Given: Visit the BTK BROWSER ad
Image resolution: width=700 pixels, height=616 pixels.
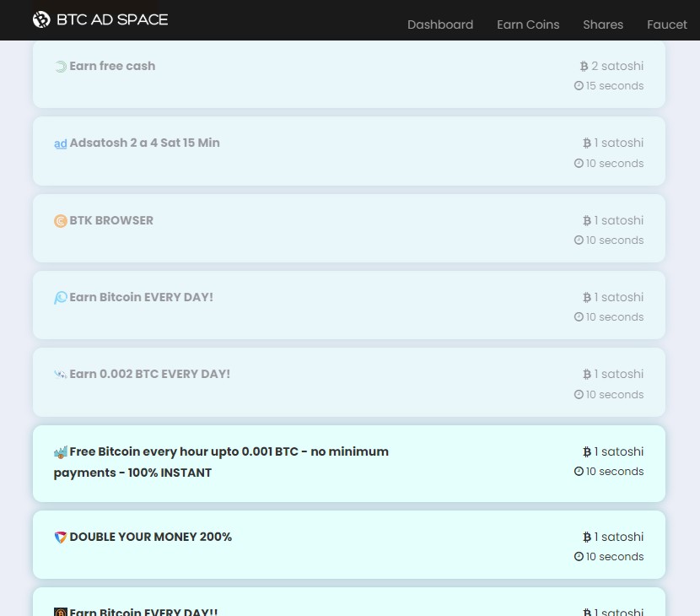Looking at the screenshot, I should 111,221.
